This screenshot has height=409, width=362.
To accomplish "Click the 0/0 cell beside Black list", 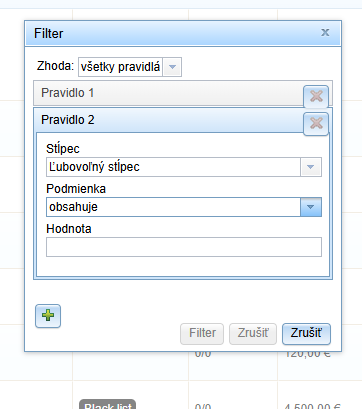I will pos(203,406).
